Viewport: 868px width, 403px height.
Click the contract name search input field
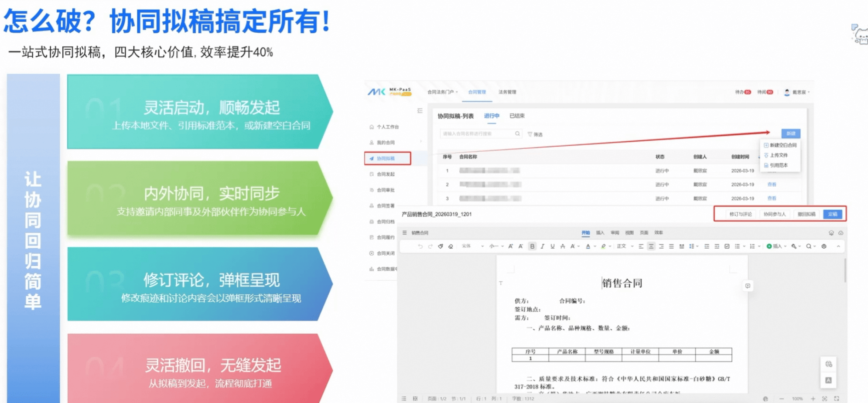[x=478, y=134]
